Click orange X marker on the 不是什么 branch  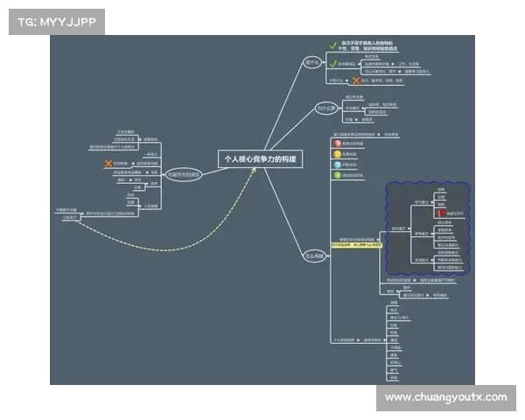356,80
